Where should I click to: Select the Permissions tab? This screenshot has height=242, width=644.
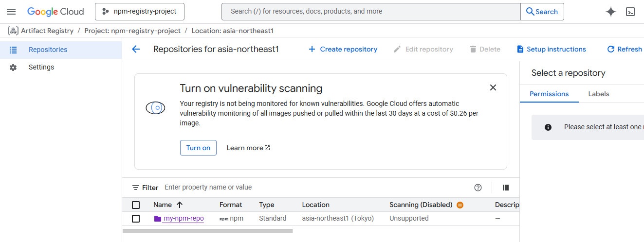point(549,94)
